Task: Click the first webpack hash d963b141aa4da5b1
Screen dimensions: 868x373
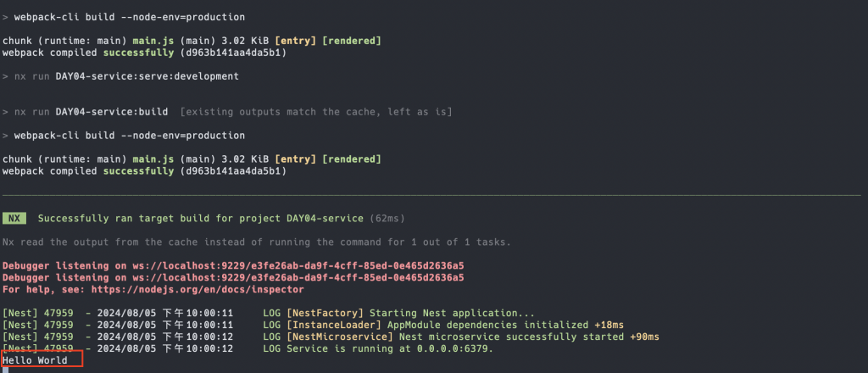Action: pos(233,53)
